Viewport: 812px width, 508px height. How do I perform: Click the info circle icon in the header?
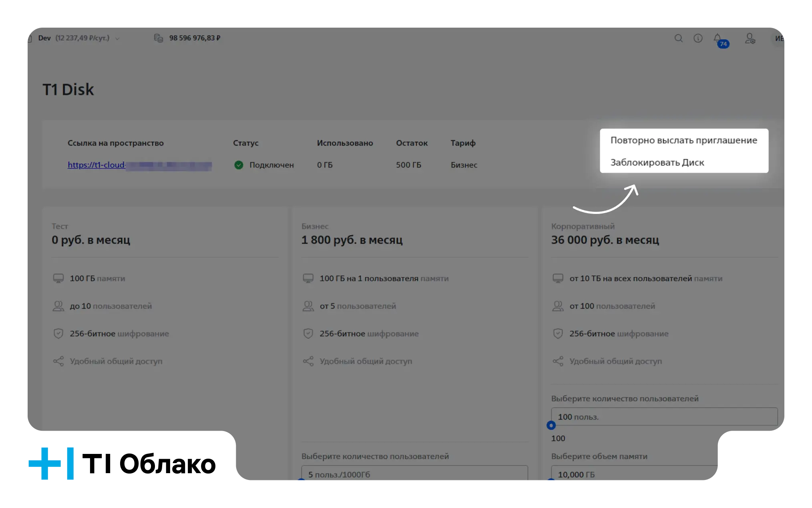698,38
